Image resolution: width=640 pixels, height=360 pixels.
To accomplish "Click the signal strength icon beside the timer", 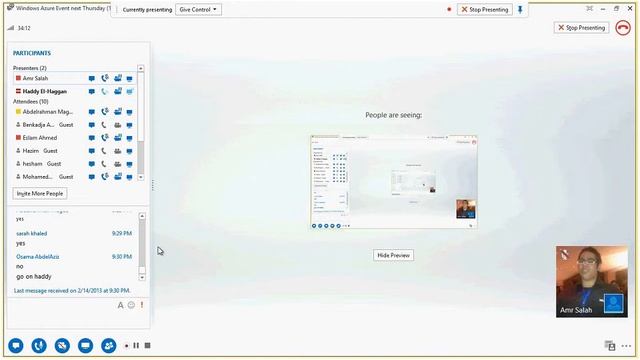I will pos(11,28).
